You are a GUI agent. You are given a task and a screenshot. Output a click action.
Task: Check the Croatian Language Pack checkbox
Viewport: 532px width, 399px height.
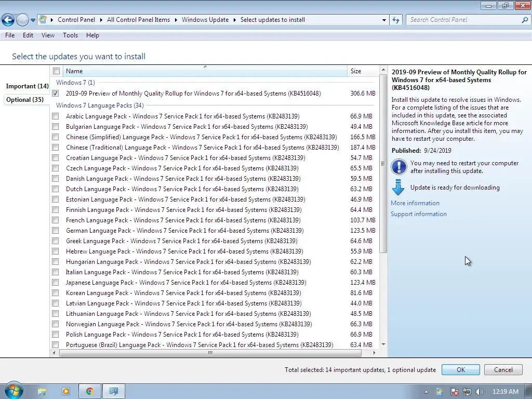point(55,158)
